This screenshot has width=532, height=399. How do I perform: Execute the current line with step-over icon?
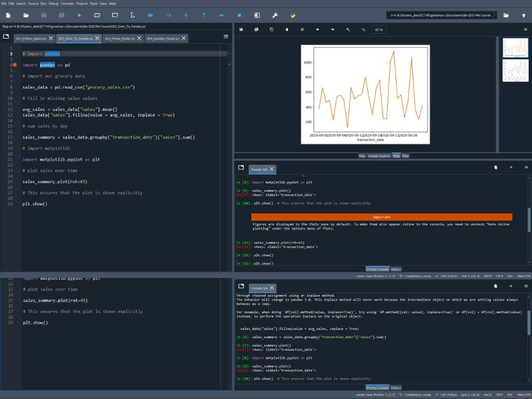coord(168,15)
